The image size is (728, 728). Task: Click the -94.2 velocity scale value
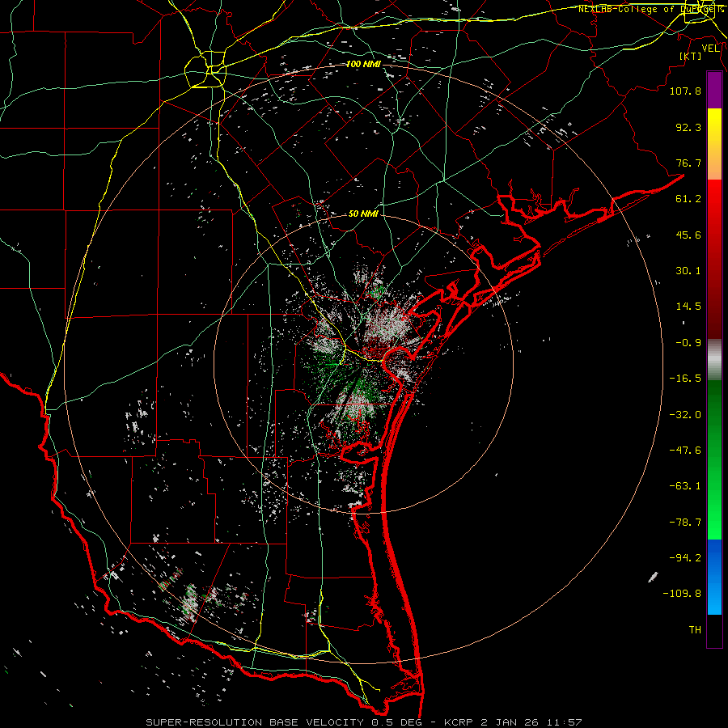pyautogui.click(x=685, y=558)
